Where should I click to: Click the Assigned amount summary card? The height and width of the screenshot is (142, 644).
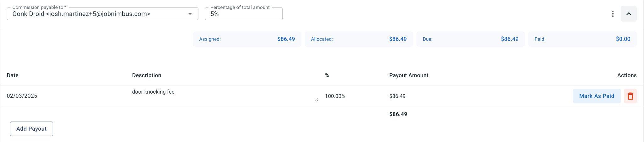tap(247, 39)
